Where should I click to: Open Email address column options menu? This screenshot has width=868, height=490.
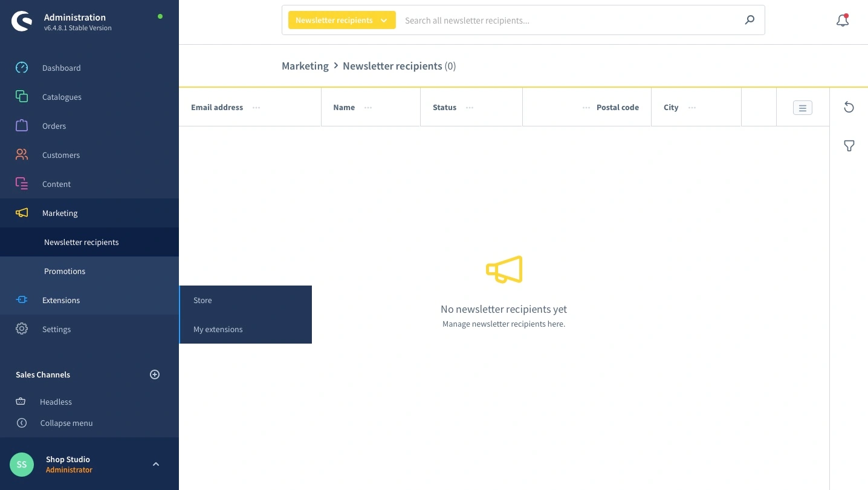(x=256, y=108)
